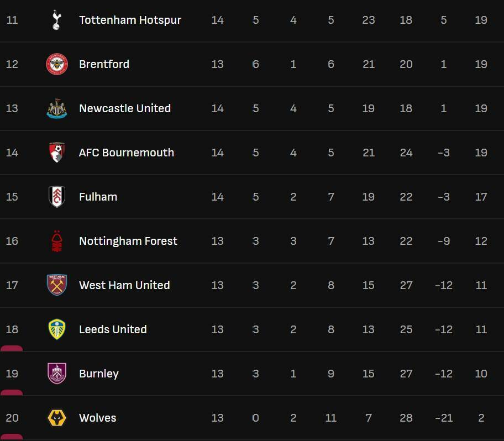Click the Wolves team name link
The width and height of the screenshot is (504, 441).
(x=97, y=418)
